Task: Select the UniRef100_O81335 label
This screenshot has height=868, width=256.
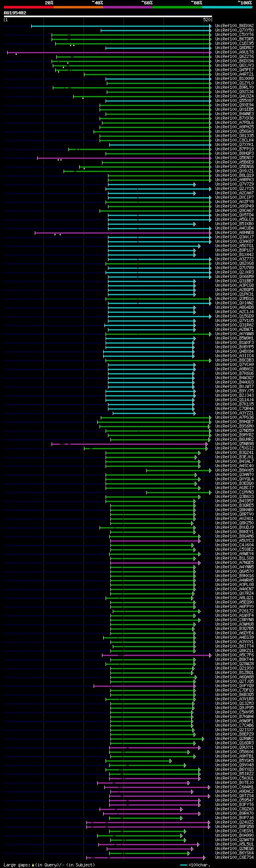Action: pos(234,136)
